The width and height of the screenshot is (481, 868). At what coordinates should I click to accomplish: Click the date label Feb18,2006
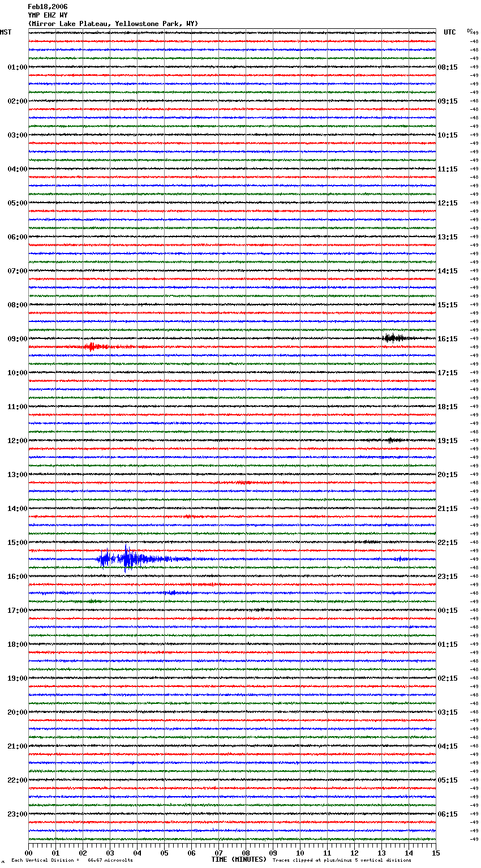click(48, 7)
